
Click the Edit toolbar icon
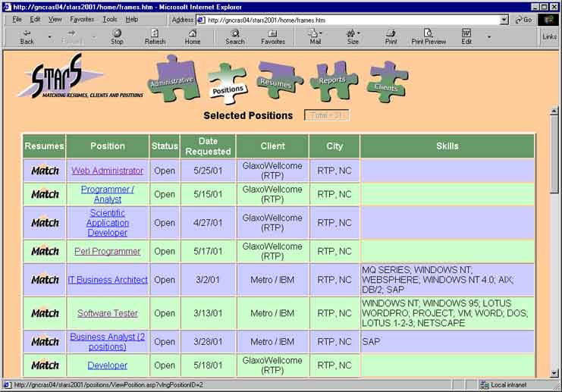coord(466,37)
